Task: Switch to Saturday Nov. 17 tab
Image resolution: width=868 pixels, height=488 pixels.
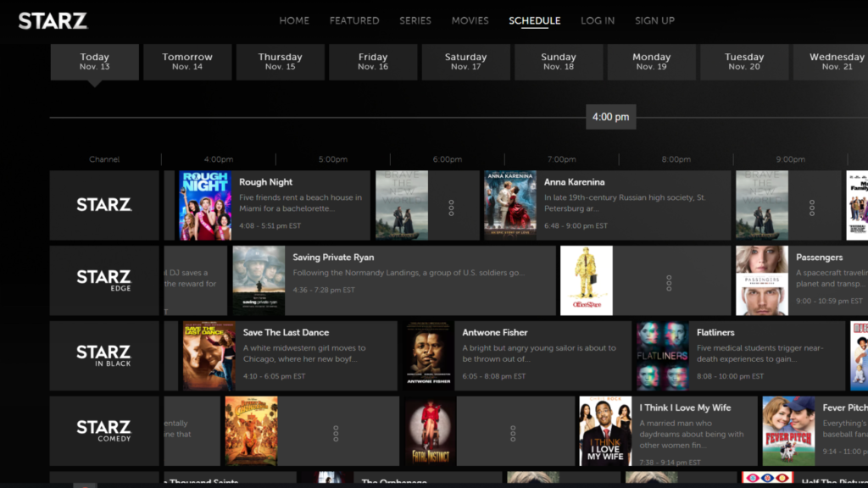Action: [465, 62]
